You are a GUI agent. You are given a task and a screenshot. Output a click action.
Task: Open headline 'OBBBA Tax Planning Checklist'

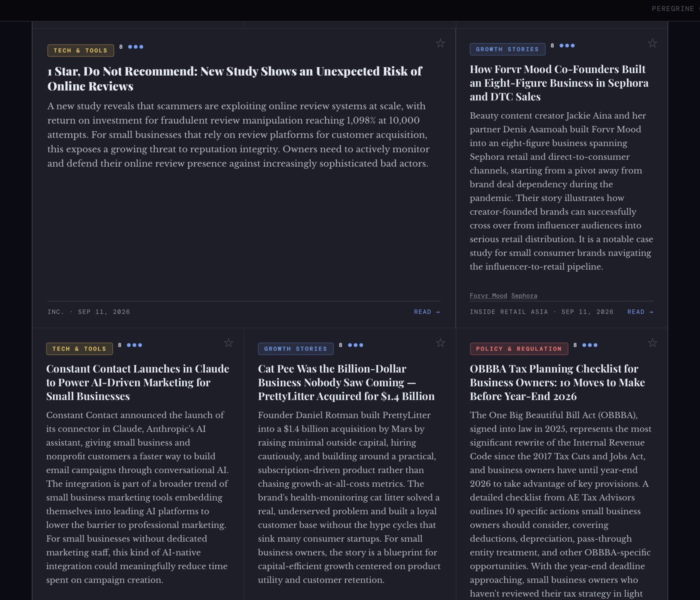click(557, 382)
